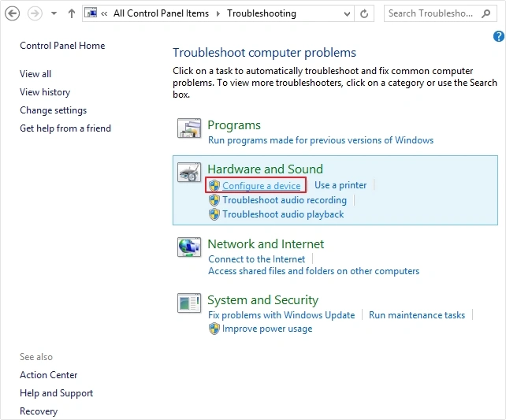506x420 pixels.
Task: Click the System and Security category icon
Action: pyautogui.click(x=189, y=303)
